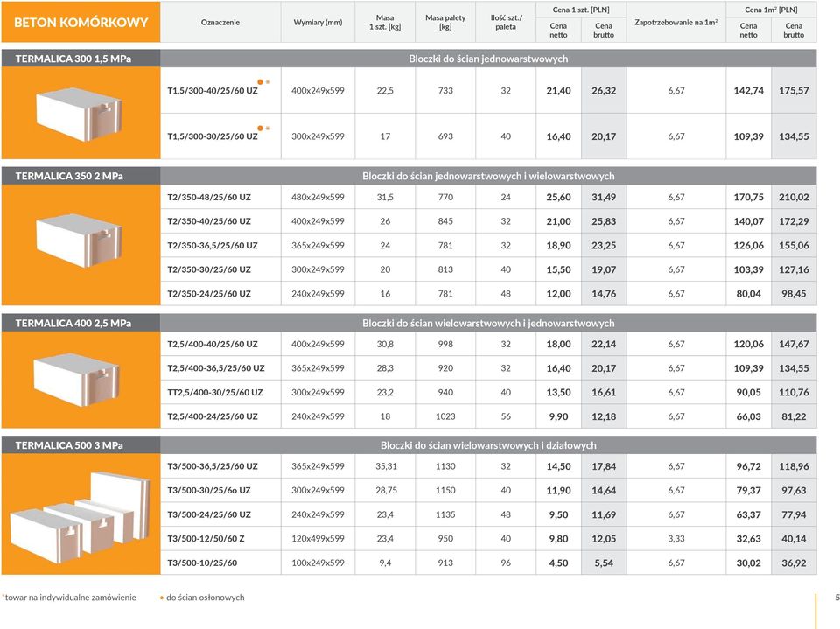Select the Termalica 400 block image

[76, 380]
